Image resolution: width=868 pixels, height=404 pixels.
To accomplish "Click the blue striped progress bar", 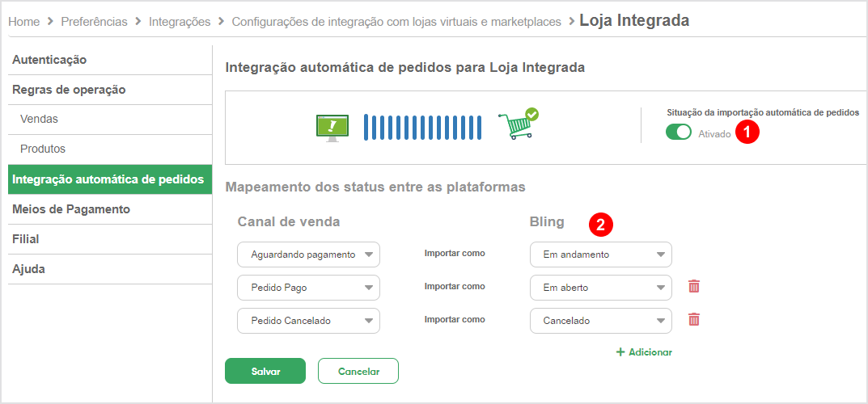I will (x=422, y=127).
